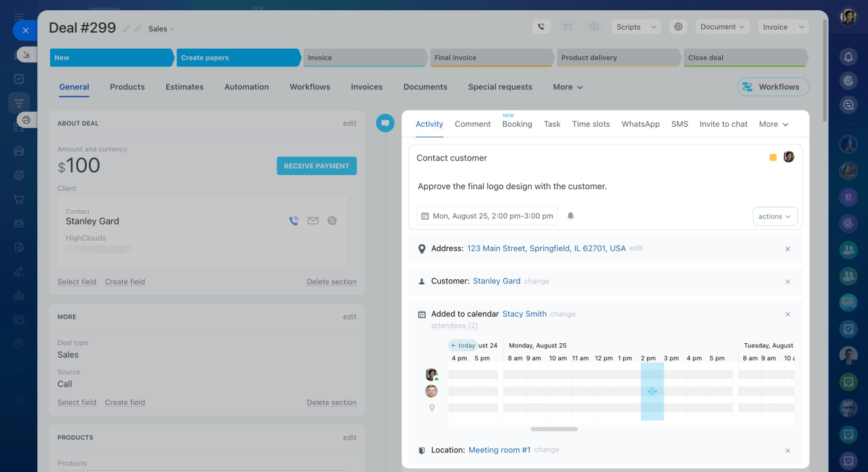Click the email icon in the header toolbar

pos(568,27)
